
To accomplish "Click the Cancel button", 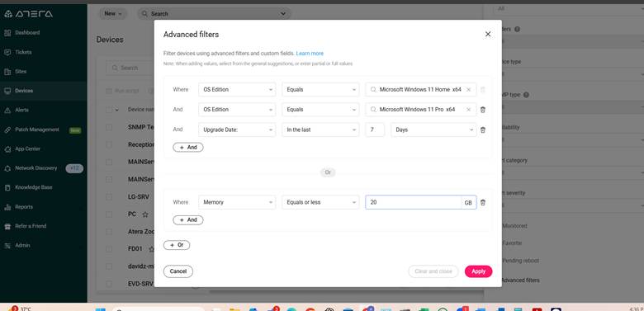I will click(x=178, y=271).
